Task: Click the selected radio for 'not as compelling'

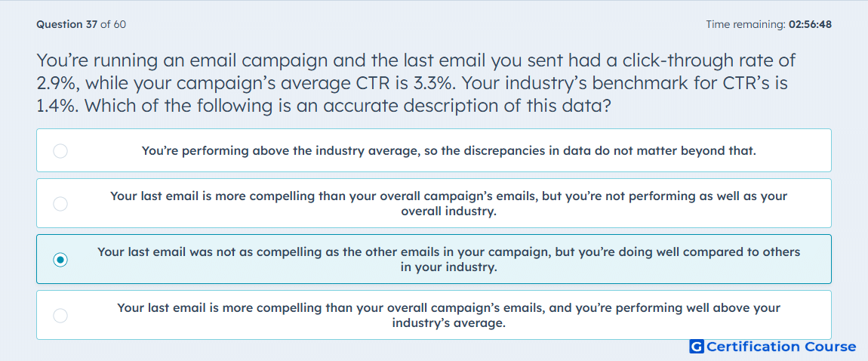Action: pyautogui.click(x=60, y=260)
